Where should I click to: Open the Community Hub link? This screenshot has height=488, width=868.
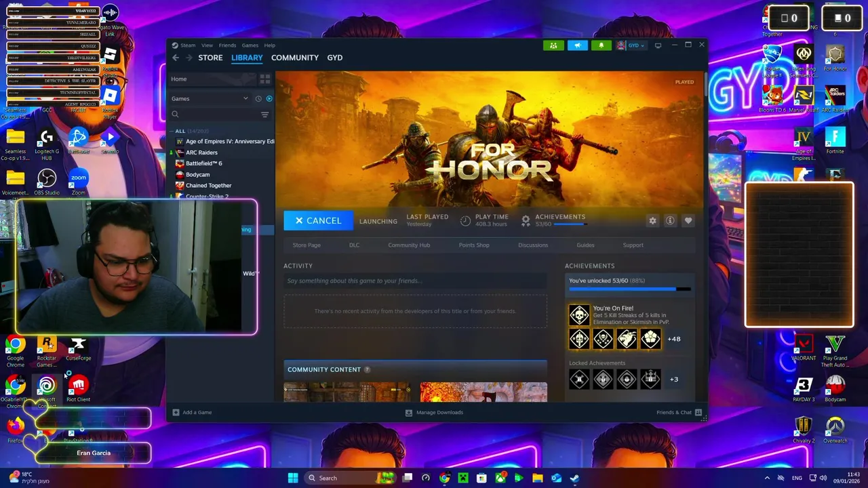(409, 245)
